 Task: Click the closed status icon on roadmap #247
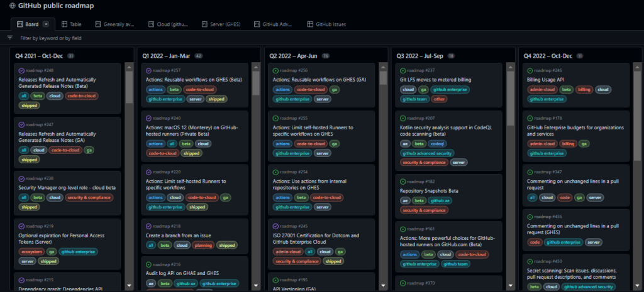tap(21, 125)
